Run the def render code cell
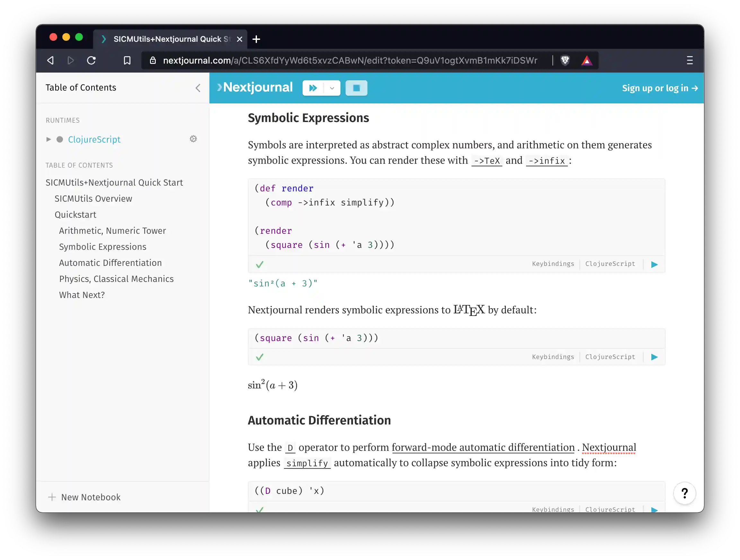This screenshot has width=740, height=560. click(x=654, y=265)
